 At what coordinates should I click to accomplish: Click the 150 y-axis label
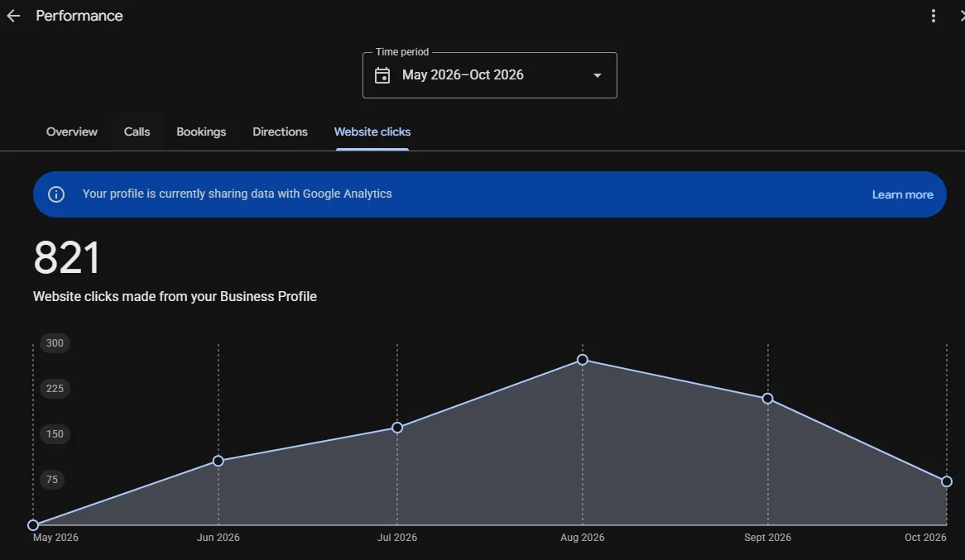pos(55,433)
